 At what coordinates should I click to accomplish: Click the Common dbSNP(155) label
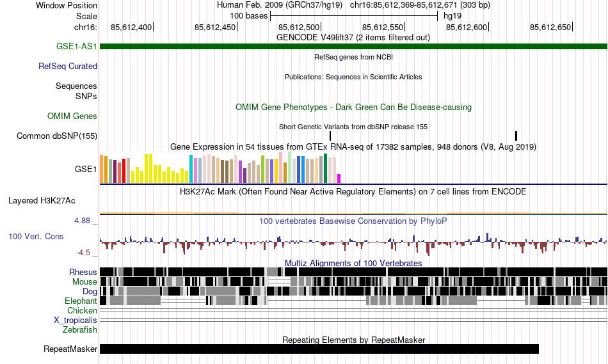[x=56, y=136]
